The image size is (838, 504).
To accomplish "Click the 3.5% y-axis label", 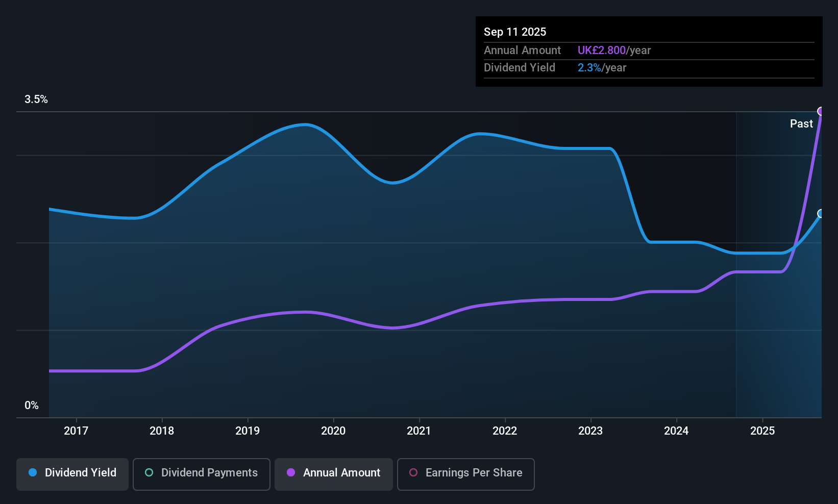I will tap(36, 99).
